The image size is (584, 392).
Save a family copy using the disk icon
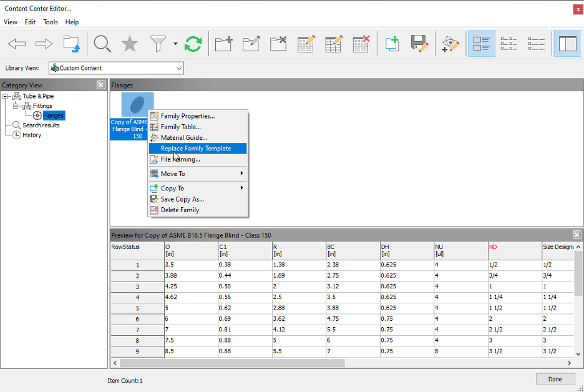419,43
